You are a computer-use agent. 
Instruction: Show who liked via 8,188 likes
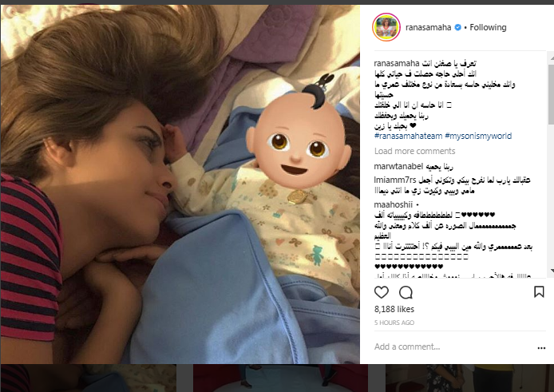point(394,309)
